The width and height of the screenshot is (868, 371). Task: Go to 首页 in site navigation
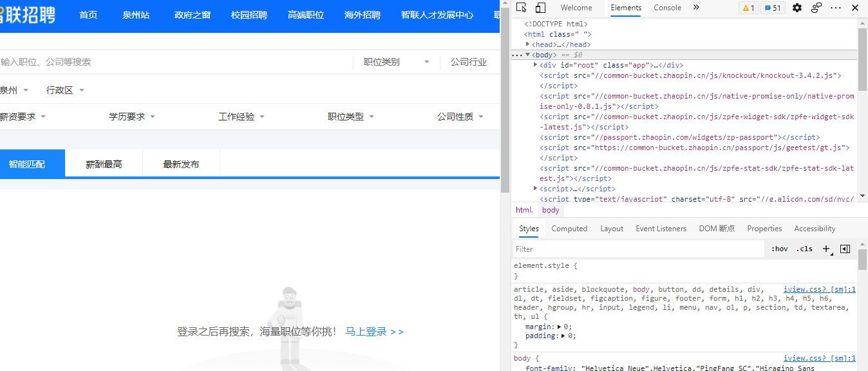coord(88,15)
